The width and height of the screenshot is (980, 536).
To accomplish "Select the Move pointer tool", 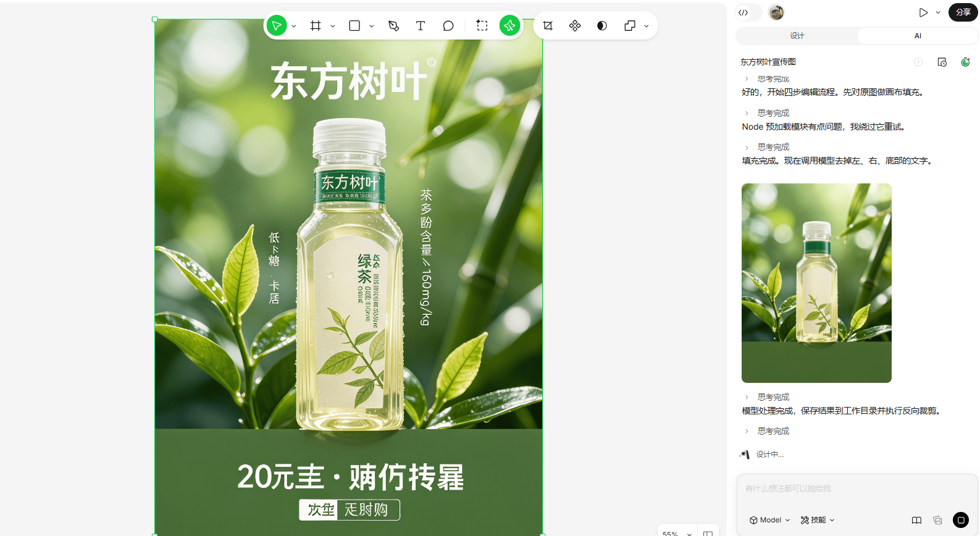I will click(x=277, y=25).
